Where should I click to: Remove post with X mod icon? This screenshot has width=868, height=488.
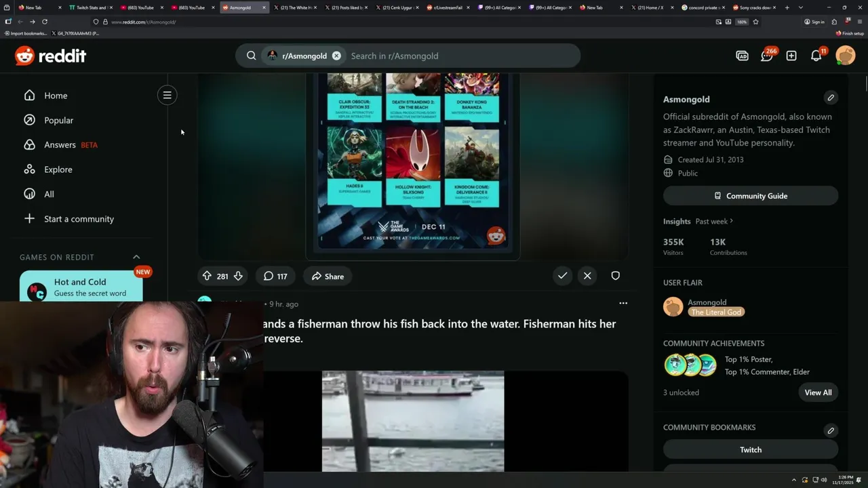point(587,276)
